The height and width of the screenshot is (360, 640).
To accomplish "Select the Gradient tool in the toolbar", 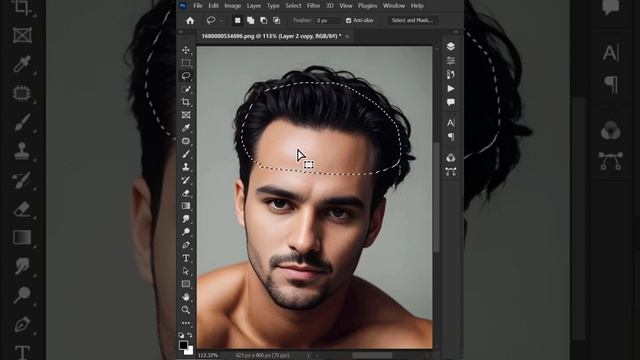I will click(186, 206).
